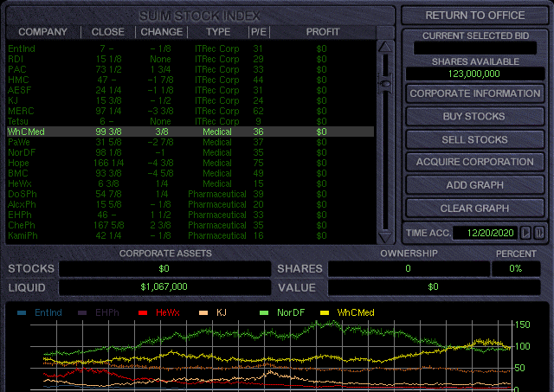Sort by the P/E column header
The height and width of the screenshot is (392, 554).
(258, 32)
